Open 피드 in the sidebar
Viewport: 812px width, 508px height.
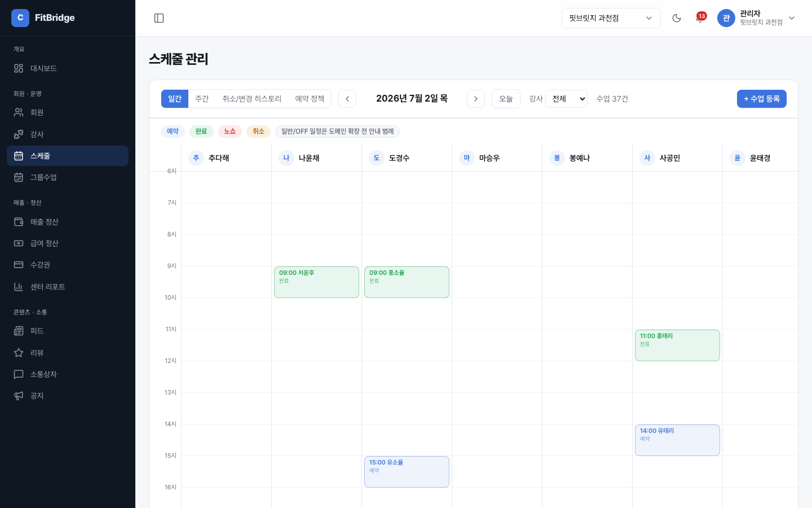[68, 331]
